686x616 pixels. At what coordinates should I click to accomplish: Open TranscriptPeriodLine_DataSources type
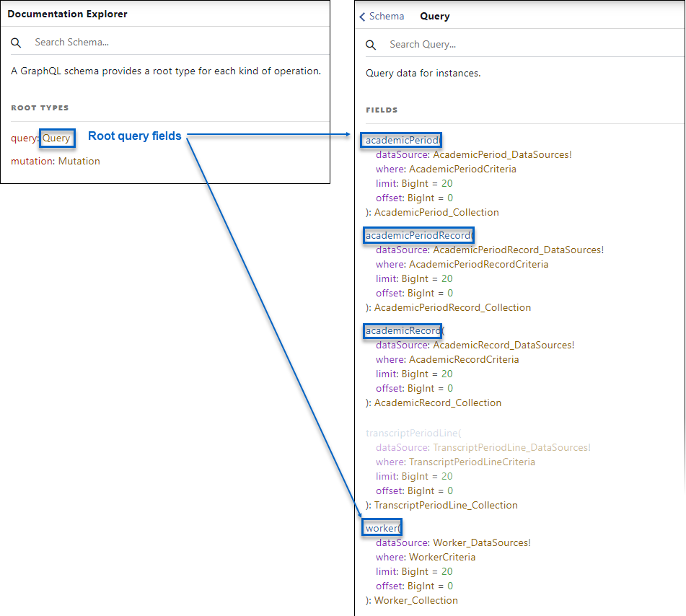click(x=512, y=447)
